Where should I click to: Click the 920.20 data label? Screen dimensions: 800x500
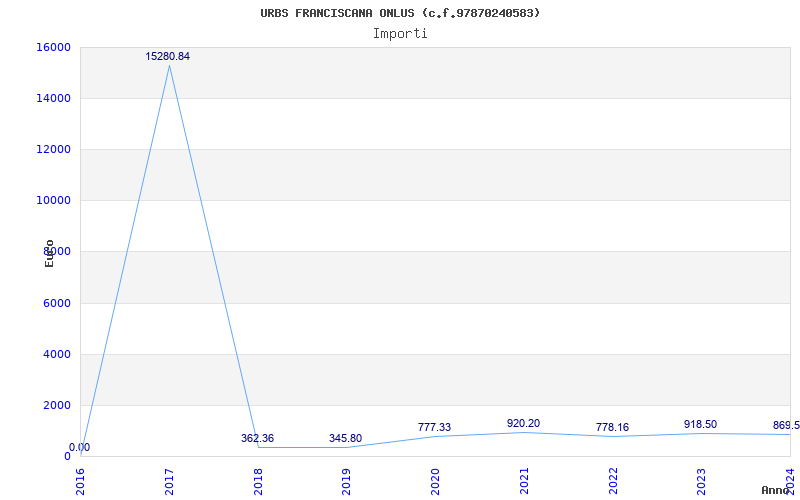click(x=523, y=423)
